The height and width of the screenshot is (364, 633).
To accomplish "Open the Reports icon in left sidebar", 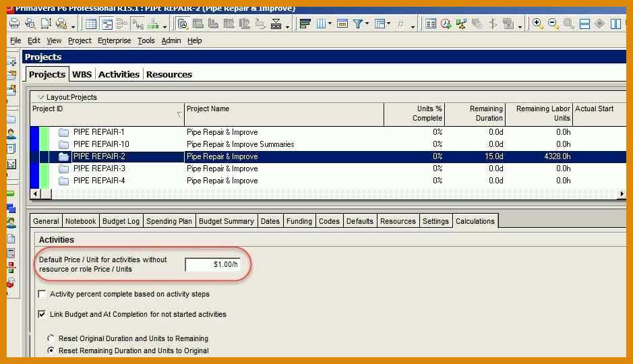I will (x=11, y=149).
